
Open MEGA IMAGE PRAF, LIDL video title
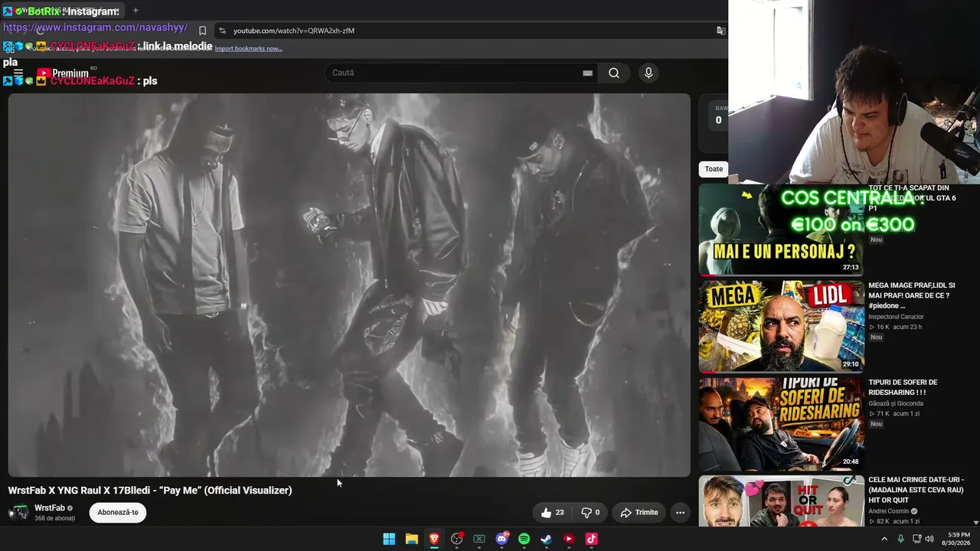click(x=912, y=295)
